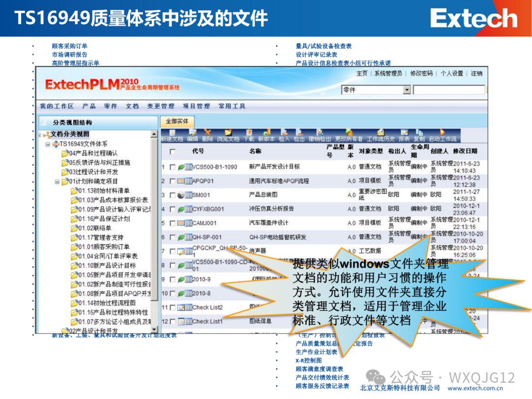Viewport: 532px width, 399px height.
Task: Click the 编辑 (edit) toolbar icon
Action: coord(193,133)
